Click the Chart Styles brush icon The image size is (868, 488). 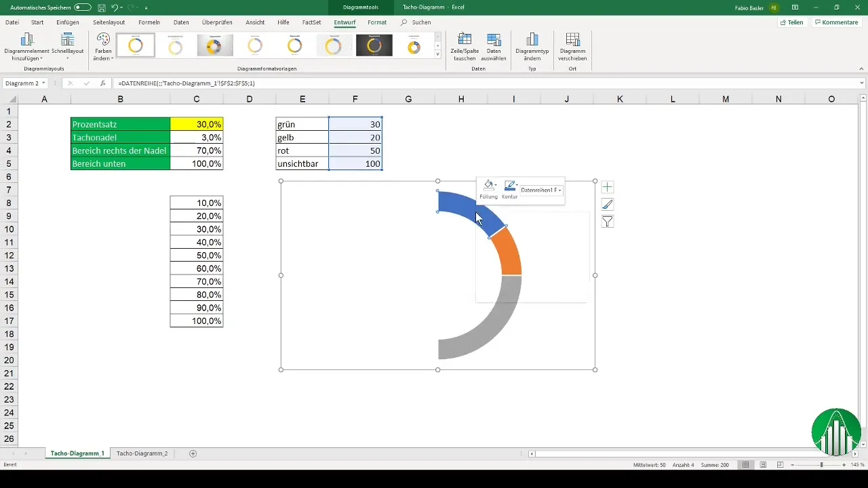coord(608,205)
